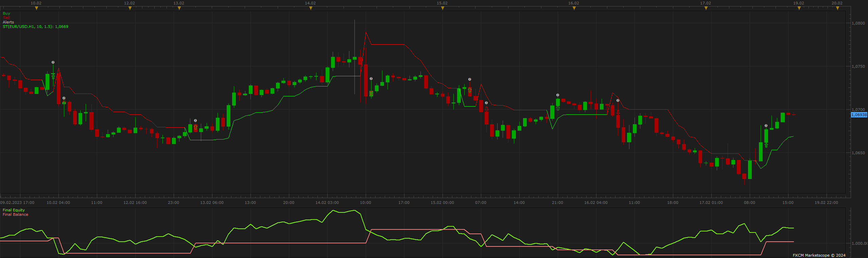
Task: Click the circled 2 marker right after 14.02 10:00
Action: click(371, 79)
